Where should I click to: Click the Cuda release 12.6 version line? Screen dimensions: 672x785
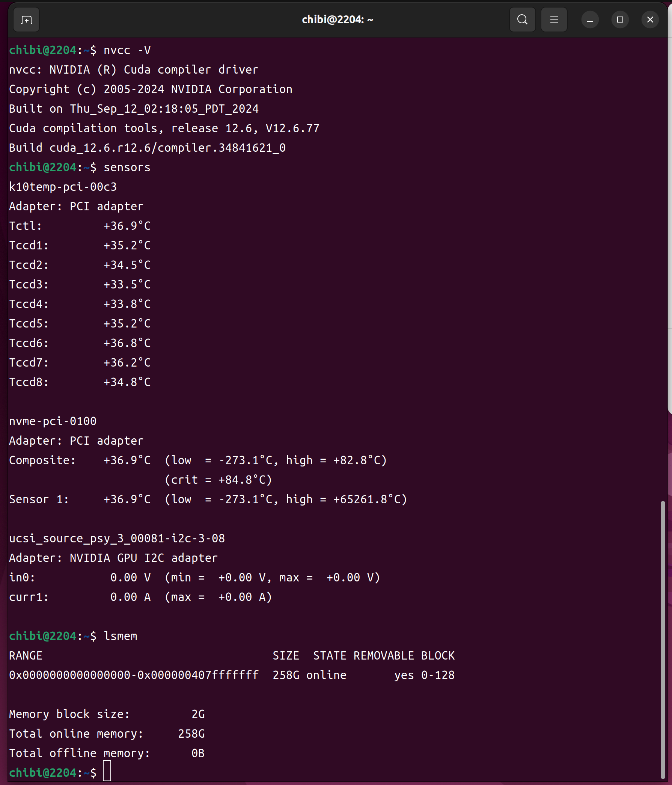click(x=164, y=128)
